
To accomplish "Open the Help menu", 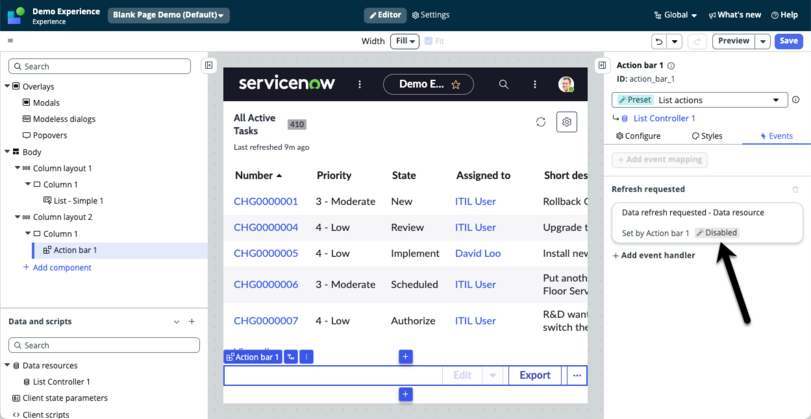I will pos(784,15).
